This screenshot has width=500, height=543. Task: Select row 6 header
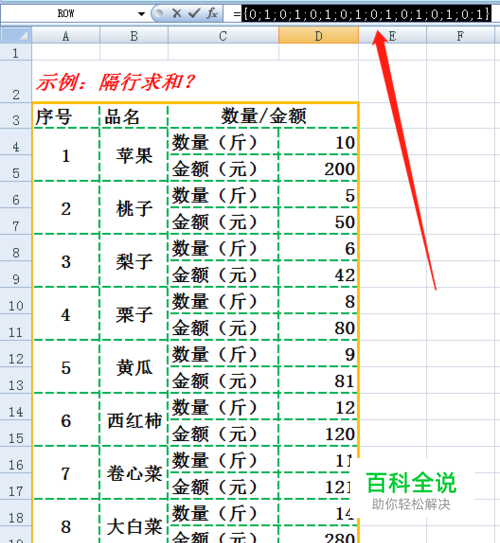(16, 195)
